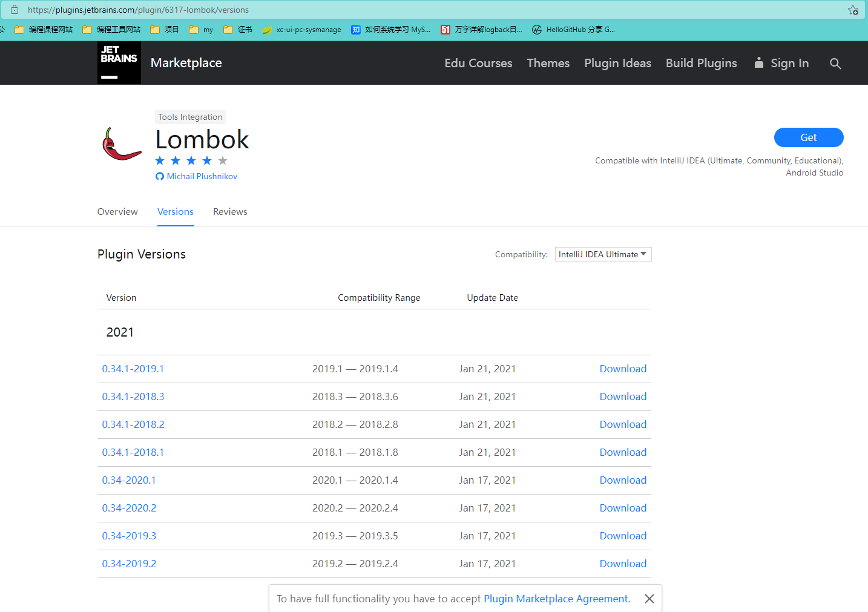Viewport: 868px width, 612px height.
Task: Click the person icon next to Sign In
Action: click(x=759, y=63)
